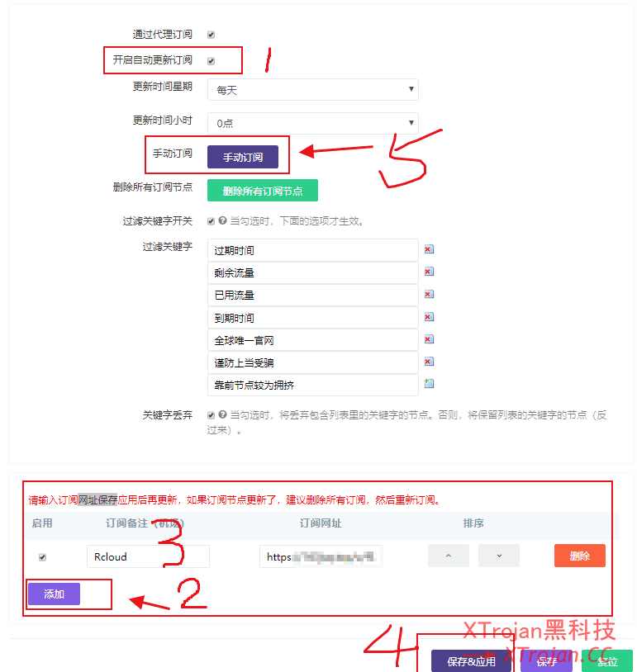Click the 订阅备注 field containing Rcloud
Screen dimensions: 637x672
pyautogui.click(x=147, y=556)
